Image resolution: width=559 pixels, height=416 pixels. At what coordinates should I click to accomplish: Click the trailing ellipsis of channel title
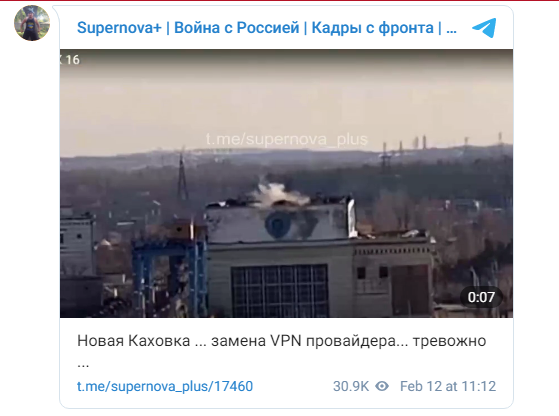point(451,30)
